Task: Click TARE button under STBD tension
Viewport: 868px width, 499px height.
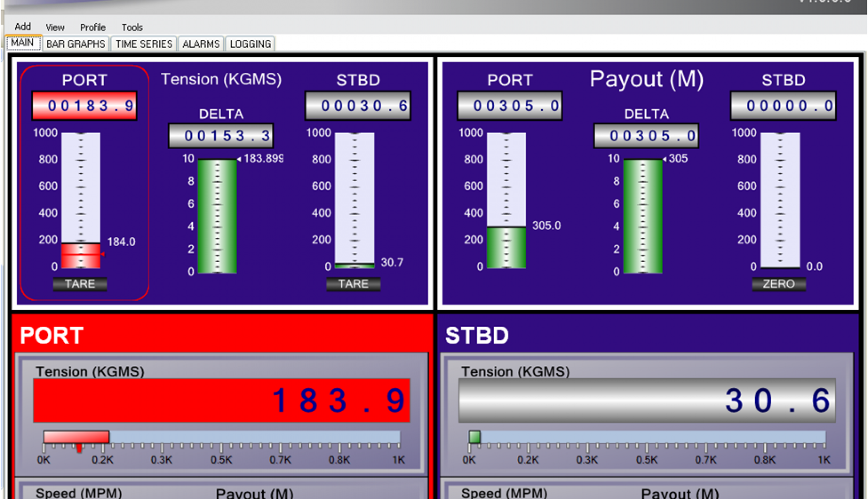Action: click(353, 284)
